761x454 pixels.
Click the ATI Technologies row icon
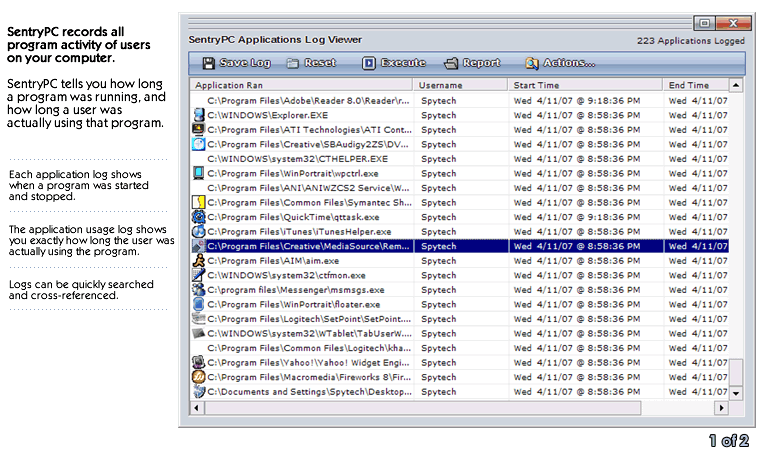pyautogui.click(x=199, y=130)
